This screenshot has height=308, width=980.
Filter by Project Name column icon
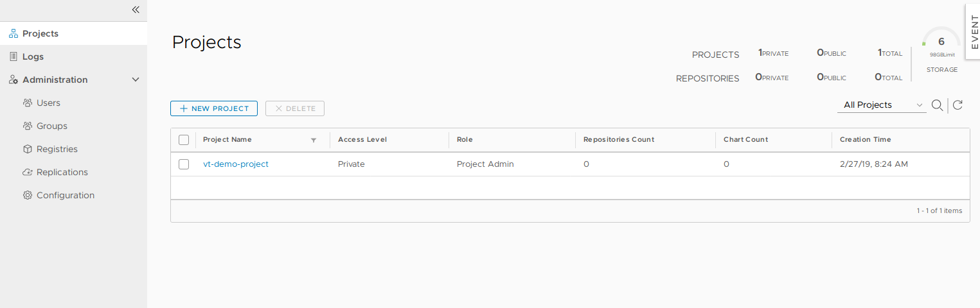point(314,140)
